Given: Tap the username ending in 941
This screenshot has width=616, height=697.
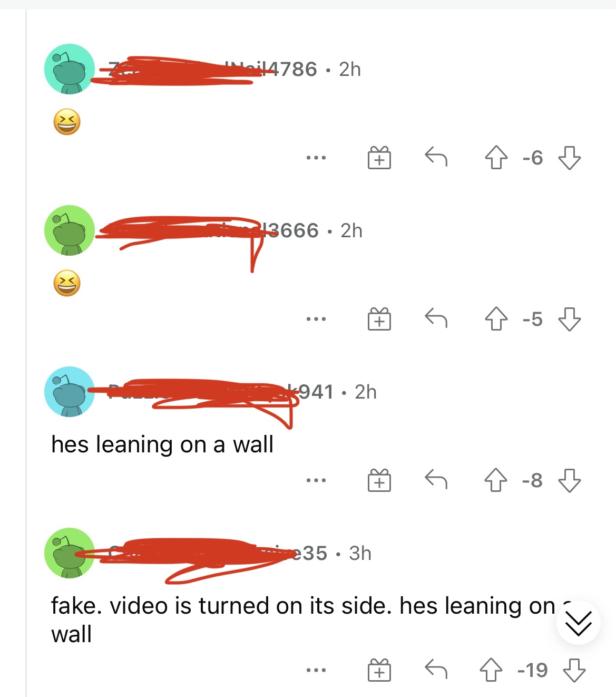Looking at the screenshot, I should (x=220, y=392).
